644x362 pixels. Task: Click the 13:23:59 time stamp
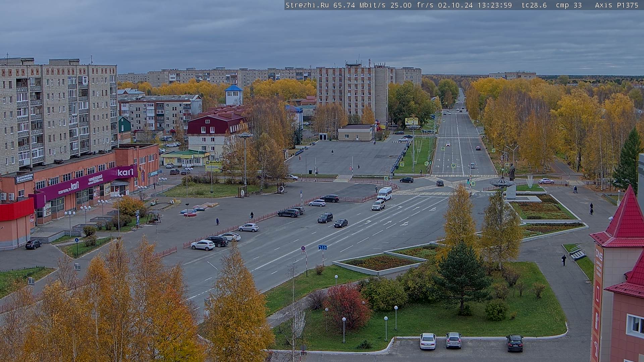pos(495,5)
